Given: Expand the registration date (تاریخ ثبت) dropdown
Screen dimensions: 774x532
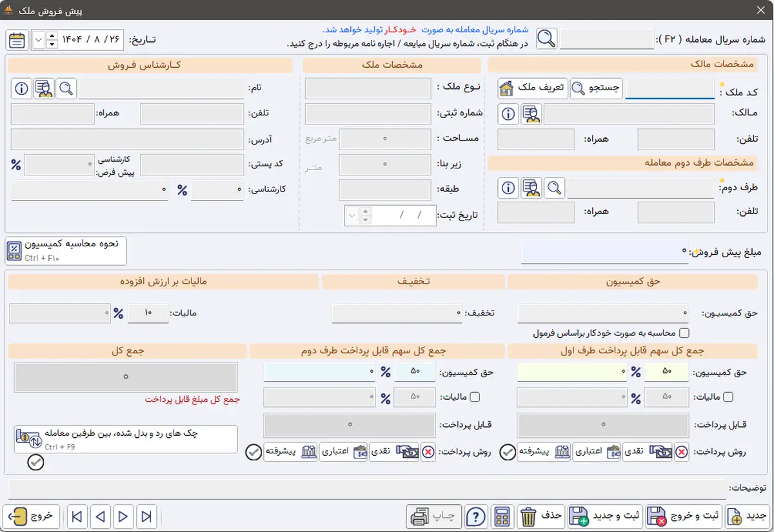Looking at the screenshot, I should 352,215.
